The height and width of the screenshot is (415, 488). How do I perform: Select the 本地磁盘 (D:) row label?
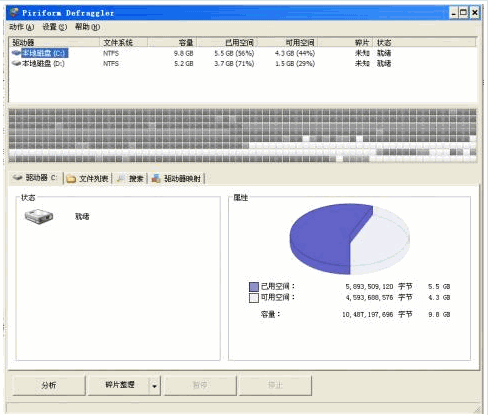[43, 63]
